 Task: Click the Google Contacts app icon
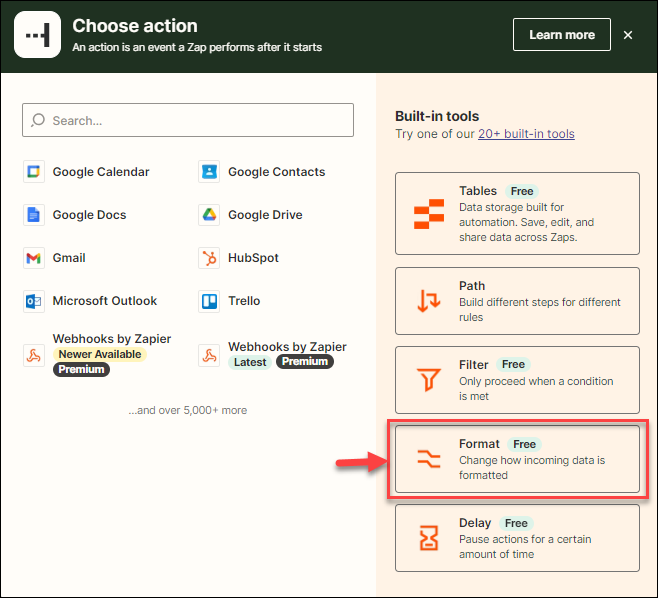209,172
